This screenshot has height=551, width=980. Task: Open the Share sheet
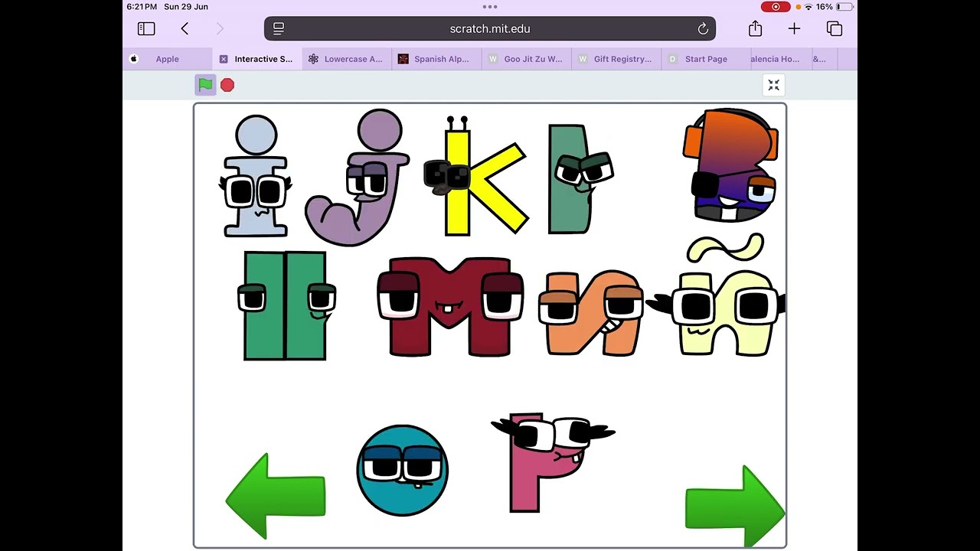pyautogui.click(x=756, y=28)
